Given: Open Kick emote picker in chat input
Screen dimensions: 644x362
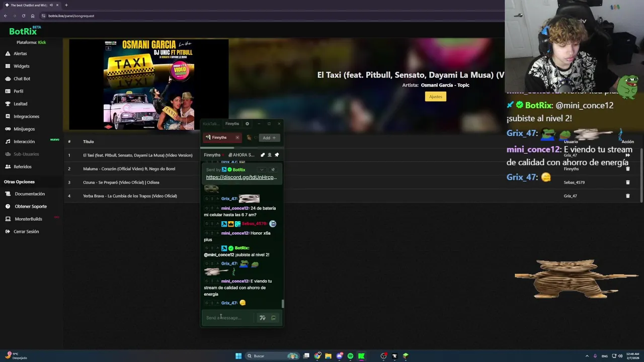Looking at the screenshot, I should tap(273, 318).
